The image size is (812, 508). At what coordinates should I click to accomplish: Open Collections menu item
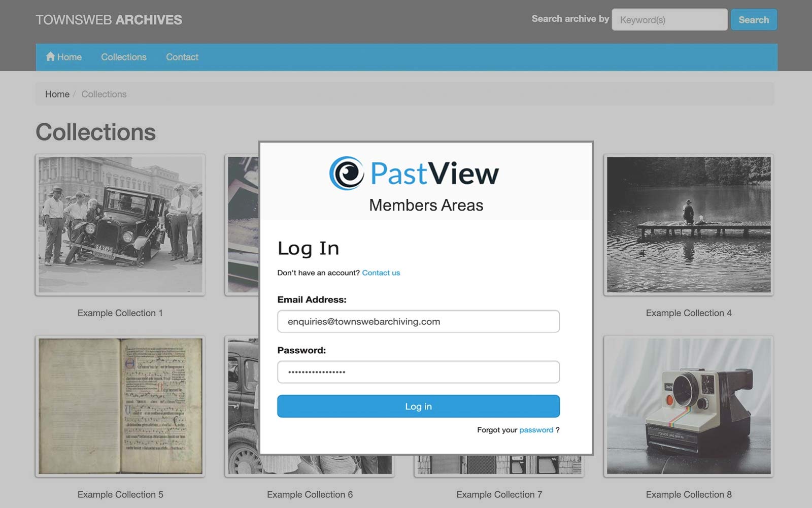point(124,57)
